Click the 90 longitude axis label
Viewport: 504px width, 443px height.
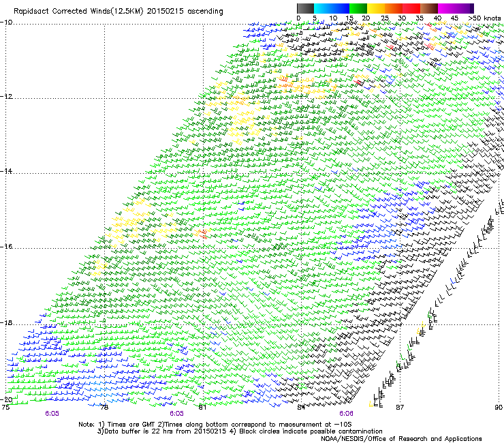[x=499, y=408]
